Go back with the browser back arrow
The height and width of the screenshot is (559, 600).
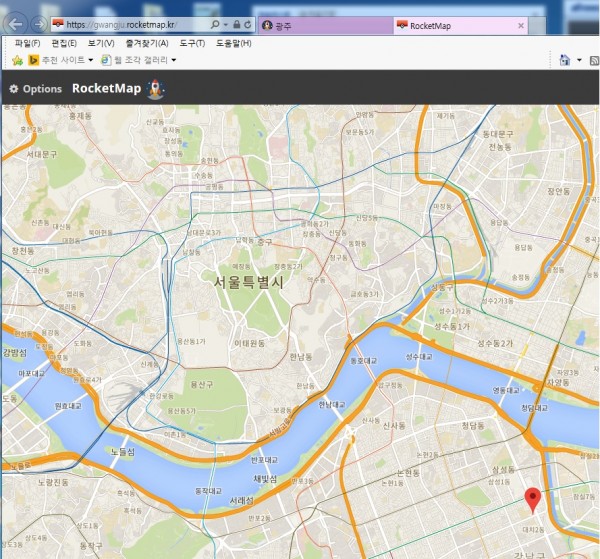12,23
